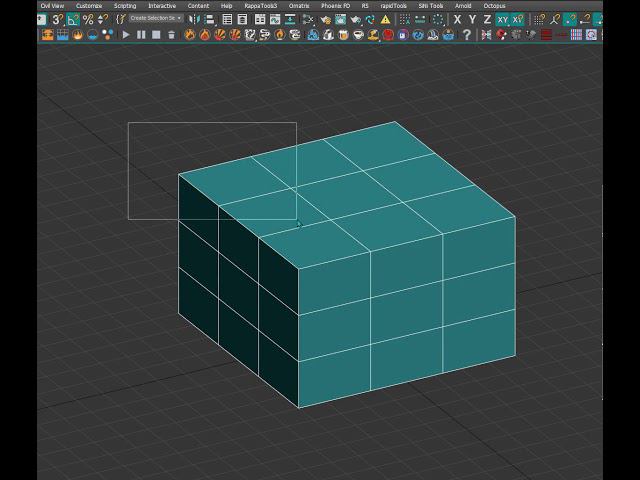Image resolution: width=640 pixels, height=480 pixels.
Task: Toggle XY snap-constraint magnet button
Action: point(518,19)
